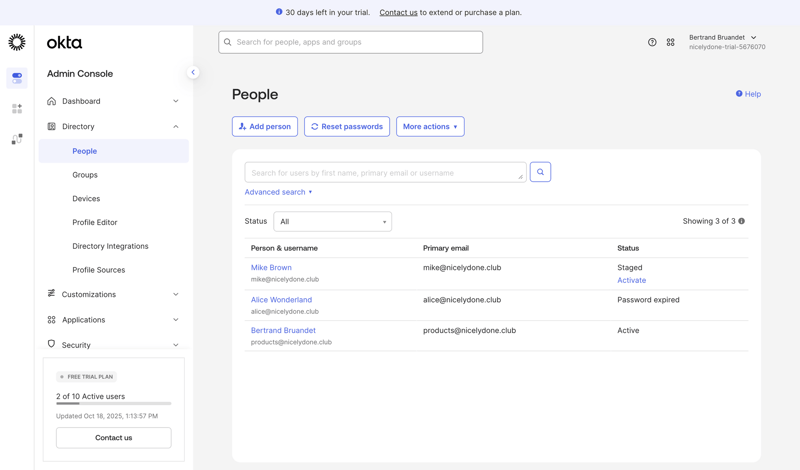This screenshot has height=470, width=800.
Task: Go to Groups in the sidebar
Action: [85, 175]
